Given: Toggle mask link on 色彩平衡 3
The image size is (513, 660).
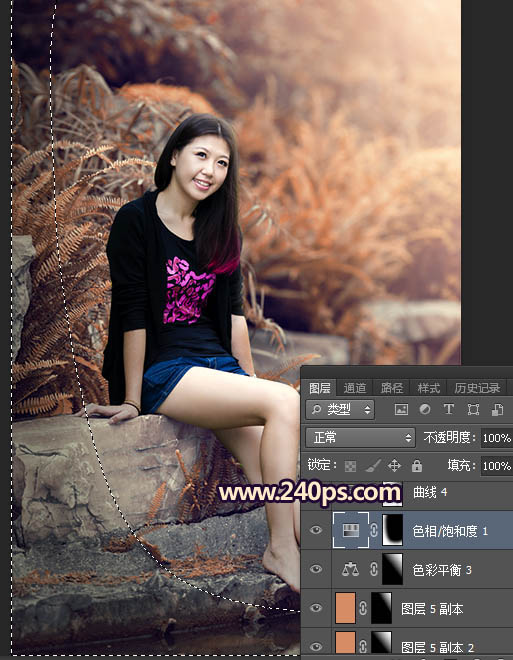Looking at the screenshot, I should [374, 570].
